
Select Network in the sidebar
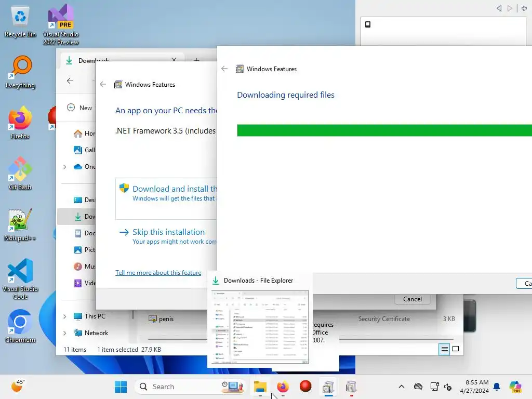click(91, 333)
